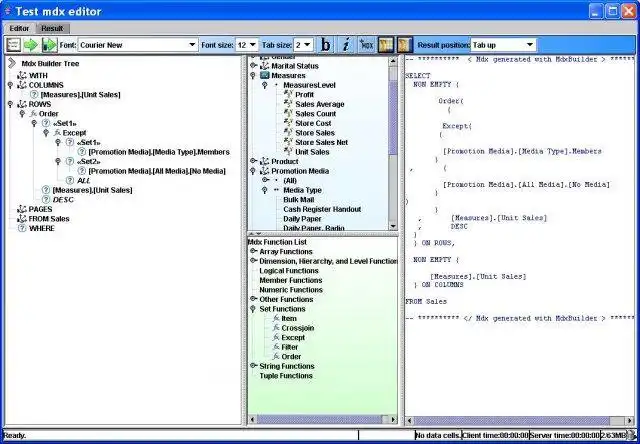Collapse the Set Functions category

coord(253,309)
